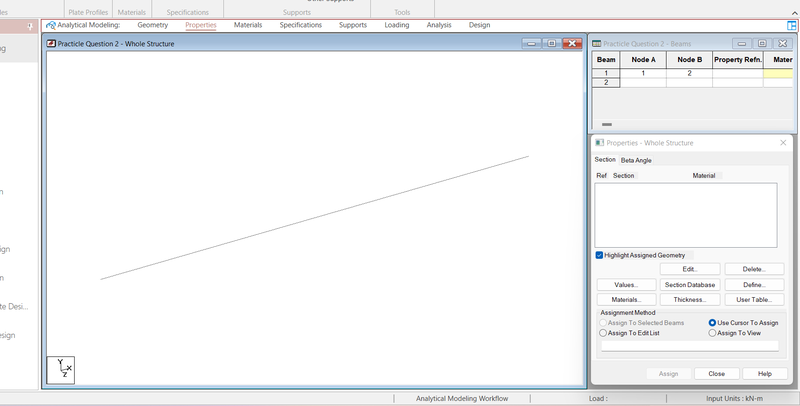Switch to the Beta Angle tab
This screenshot has width=800, height=406.
636,160
